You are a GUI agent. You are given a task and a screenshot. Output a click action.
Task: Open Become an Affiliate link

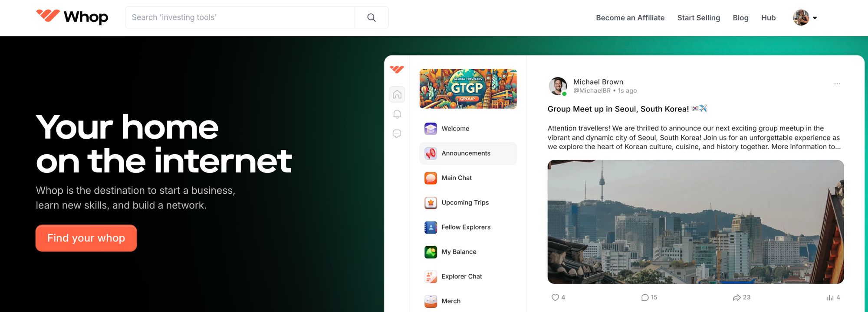pos(630,18)
